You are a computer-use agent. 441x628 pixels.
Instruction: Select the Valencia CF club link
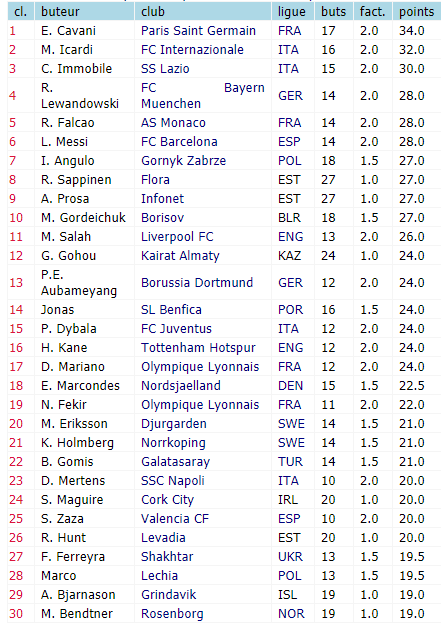point(175,519)
